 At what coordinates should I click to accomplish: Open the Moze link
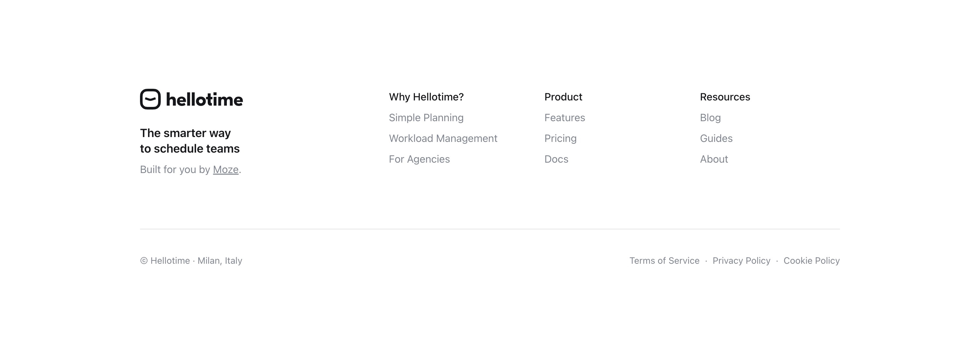click(x=226, y=169)
